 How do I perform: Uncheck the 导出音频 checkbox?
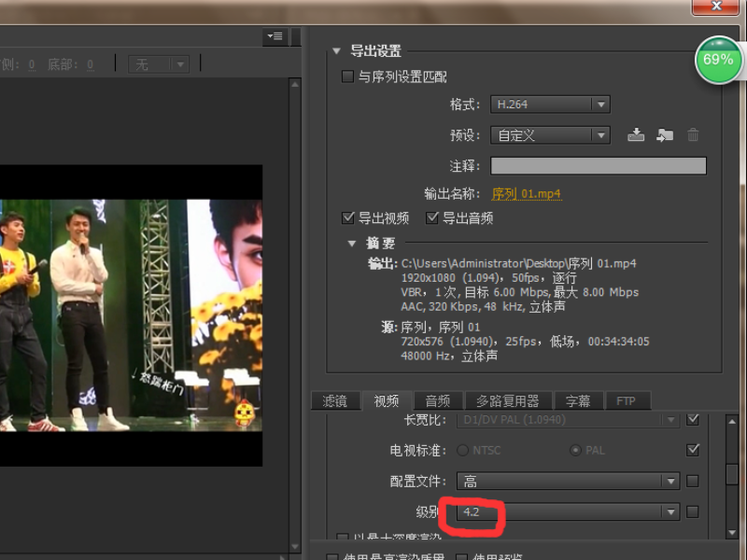[432, 217]
